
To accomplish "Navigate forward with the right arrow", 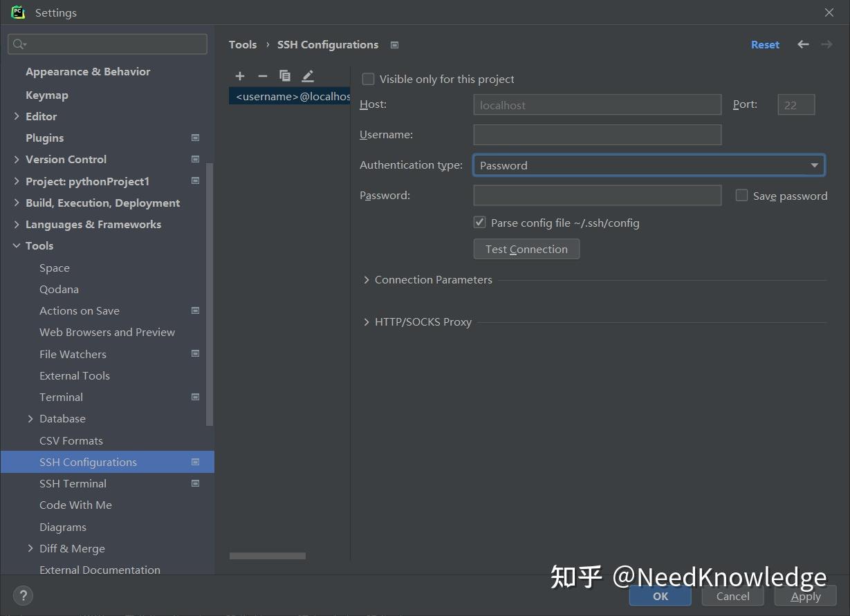I will tap(826, 44).
